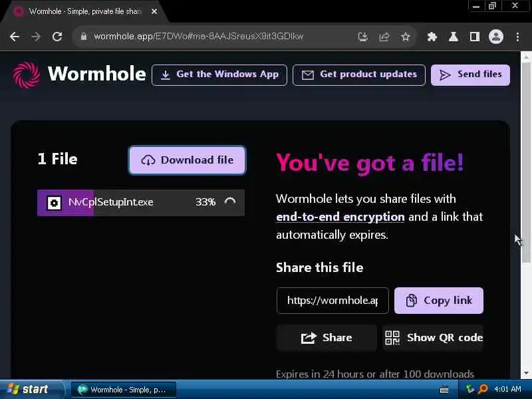The height and width of the screenshot is (399, 532).
Task: Click the You've got a file heading
Action: pos(370,164)
